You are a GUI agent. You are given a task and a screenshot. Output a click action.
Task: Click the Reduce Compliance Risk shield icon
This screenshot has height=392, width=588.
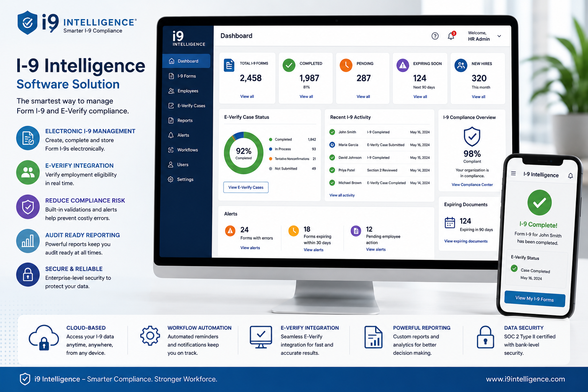(28, 207)
